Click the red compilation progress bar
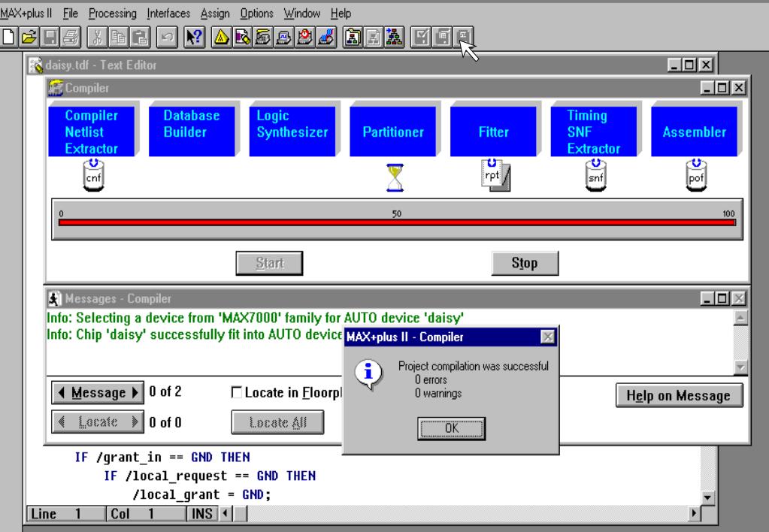Image resolution: width=769 pixels, height=532 pixels. tap(397, 222)
